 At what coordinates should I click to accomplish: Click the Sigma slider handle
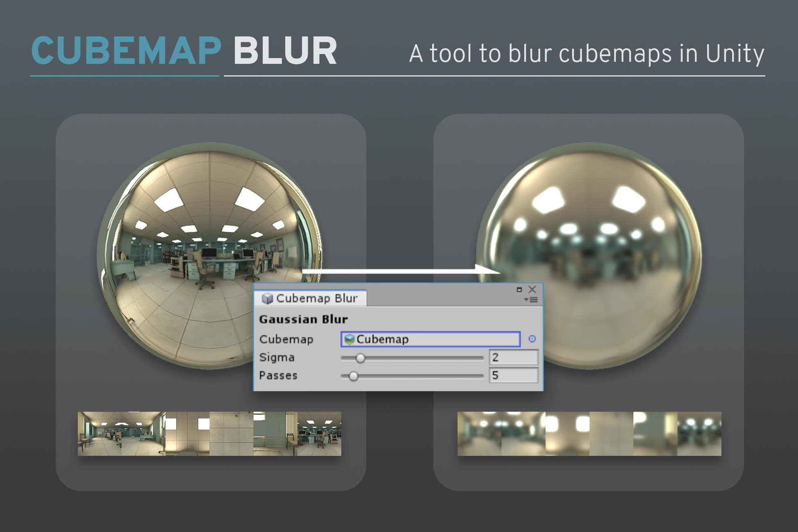[360, 358]
